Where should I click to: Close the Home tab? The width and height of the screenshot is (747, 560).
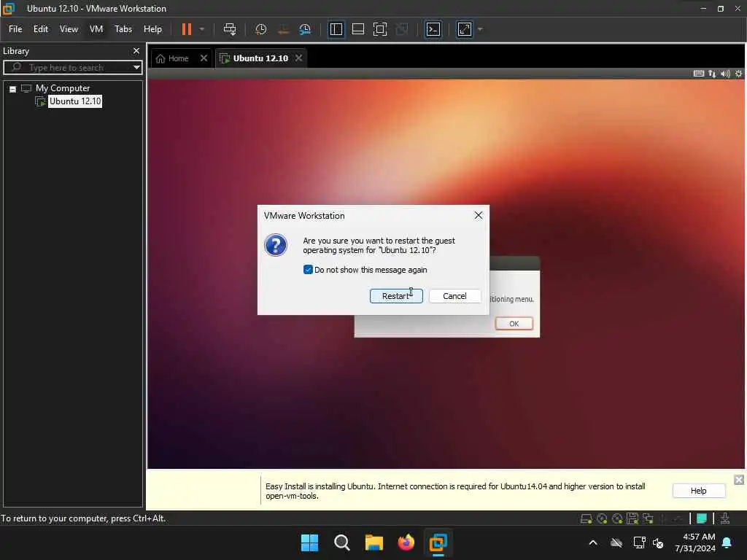click(204, 58)
